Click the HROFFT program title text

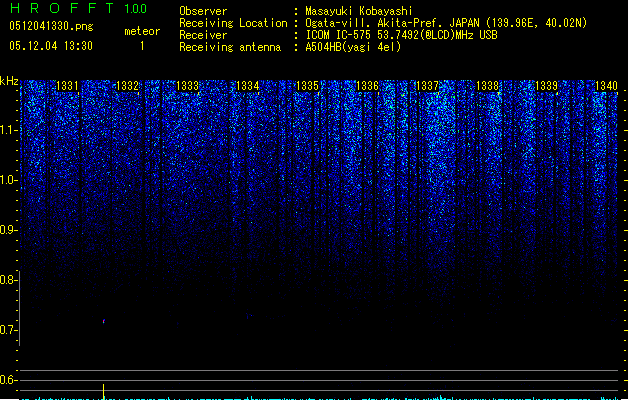[x=62, y=8]
